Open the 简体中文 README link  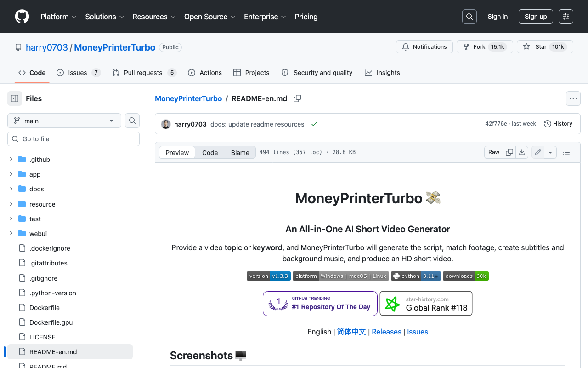pyautogui.click(x=351, y=332)
